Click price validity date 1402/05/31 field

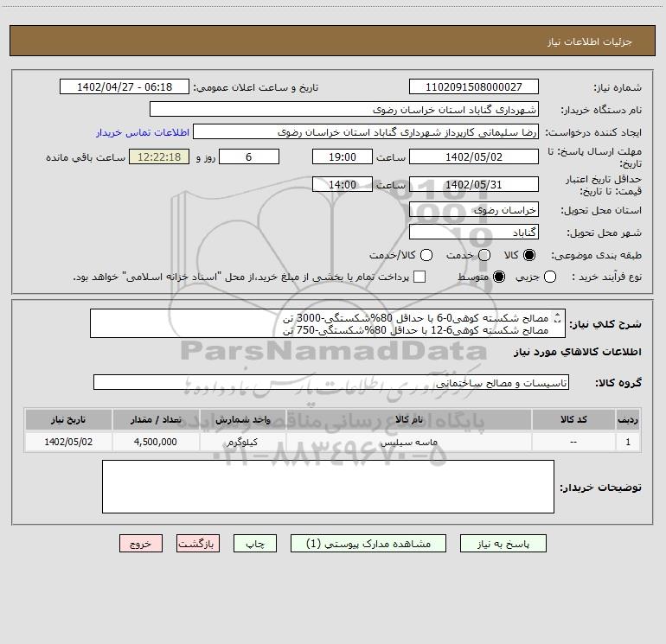pos(474,185)
